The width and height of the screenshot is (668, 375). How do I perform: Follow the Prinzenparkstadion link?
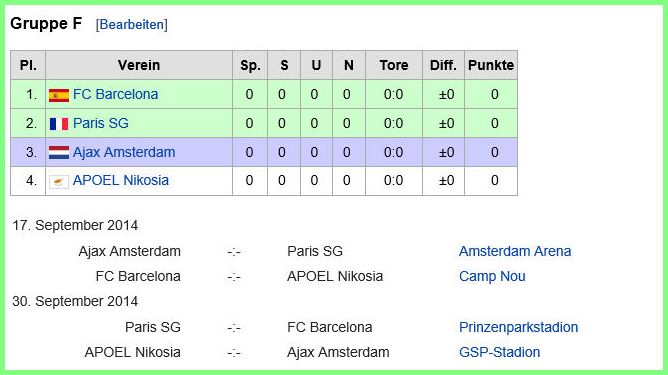coord(518,327)
